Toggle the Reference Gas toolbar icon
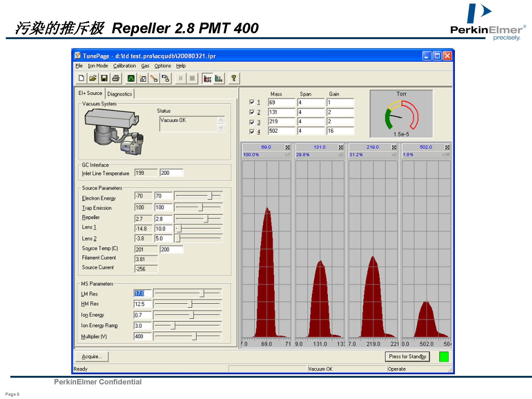 tap(207, 78)
